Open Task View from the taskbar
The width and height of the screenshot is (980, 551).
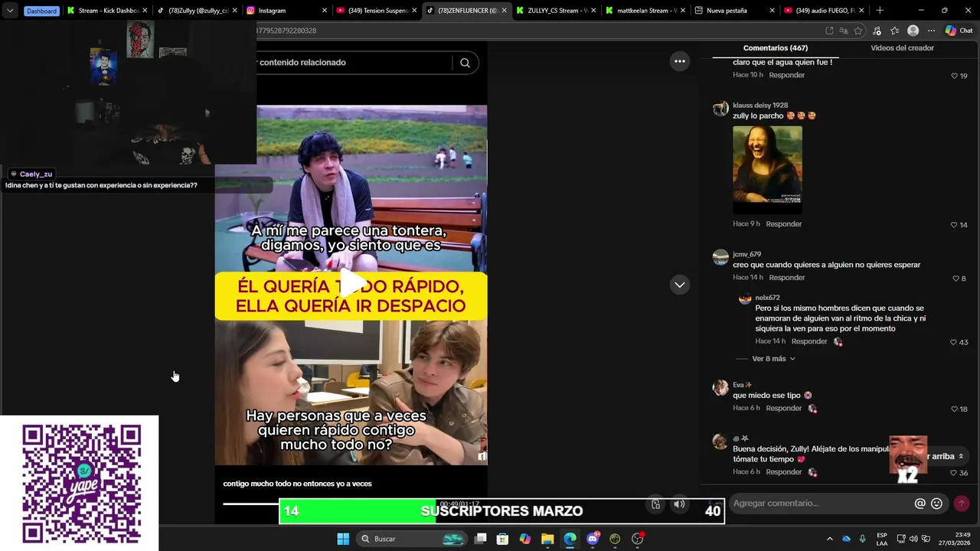coord(480,539)
